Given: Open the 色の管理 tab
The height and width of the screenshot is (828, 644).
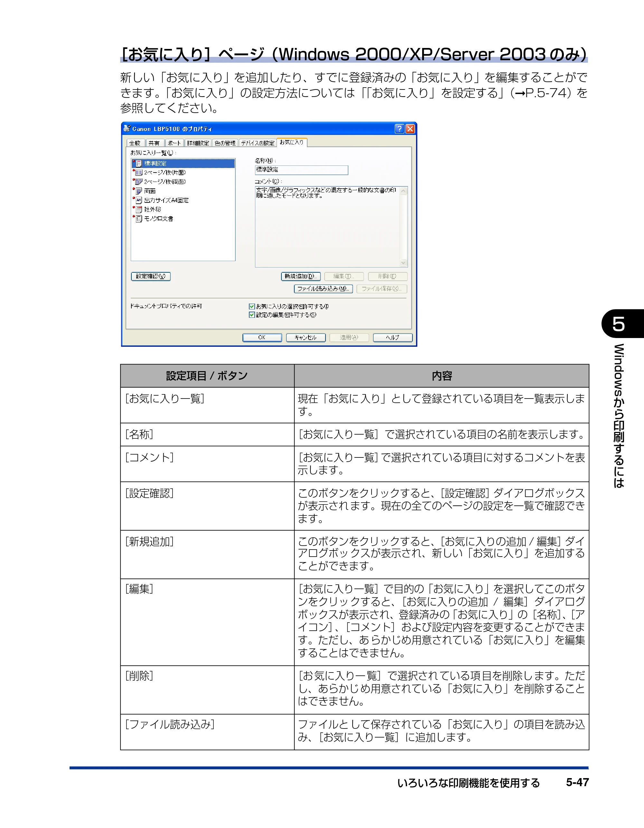Looking at the screenshot, I should [x=225, y=143].
